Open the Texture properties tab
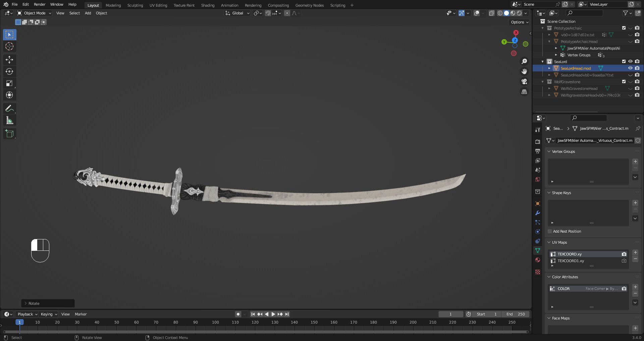Image resolution: width=644 pixels, height=341 pixels. [x=538, y=272]
